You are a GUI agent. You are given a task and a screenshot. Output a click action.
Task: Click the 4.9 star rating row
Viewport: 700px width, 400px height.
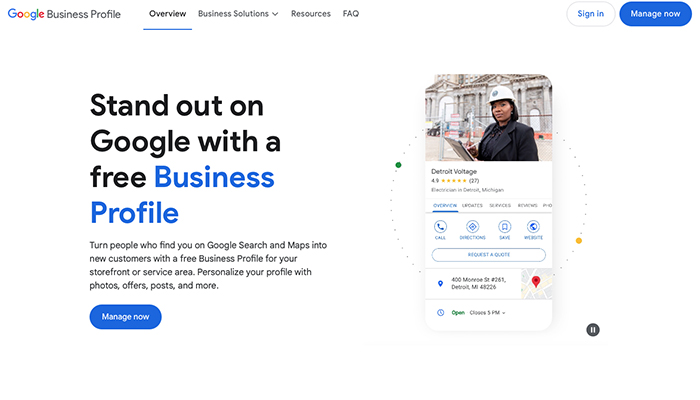pos(455,181)
